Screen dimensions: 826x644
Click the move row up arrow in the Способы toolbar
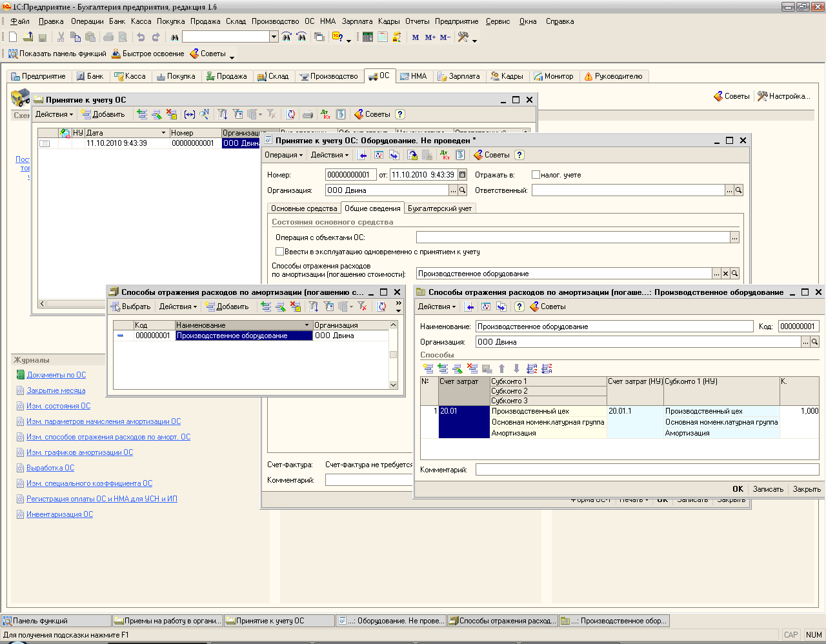click(x=502, y=368)
